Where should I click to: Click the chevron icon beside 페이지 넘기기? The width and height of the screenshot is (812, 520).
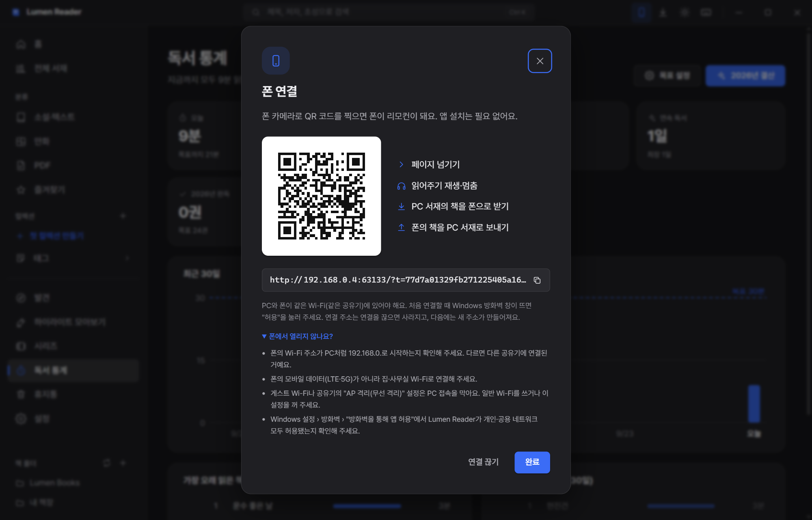click(x=401, y=164)
